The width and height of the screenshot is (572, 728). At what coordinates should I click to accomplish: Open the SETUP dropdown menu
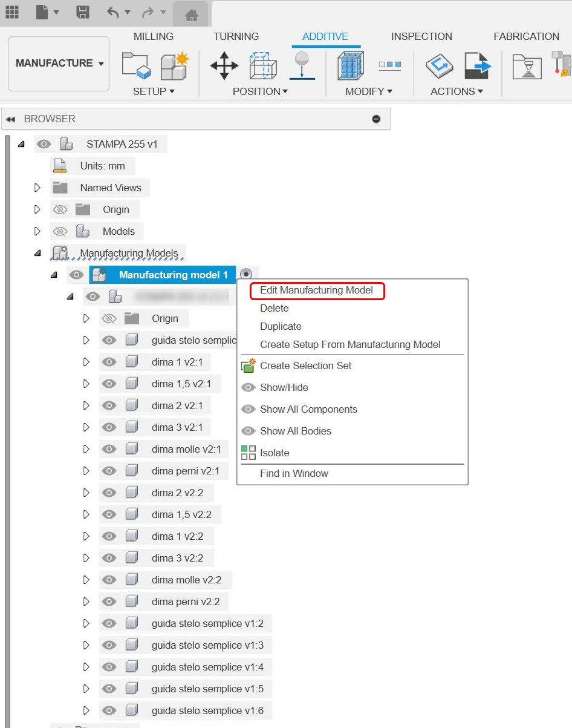pos(155,91)
